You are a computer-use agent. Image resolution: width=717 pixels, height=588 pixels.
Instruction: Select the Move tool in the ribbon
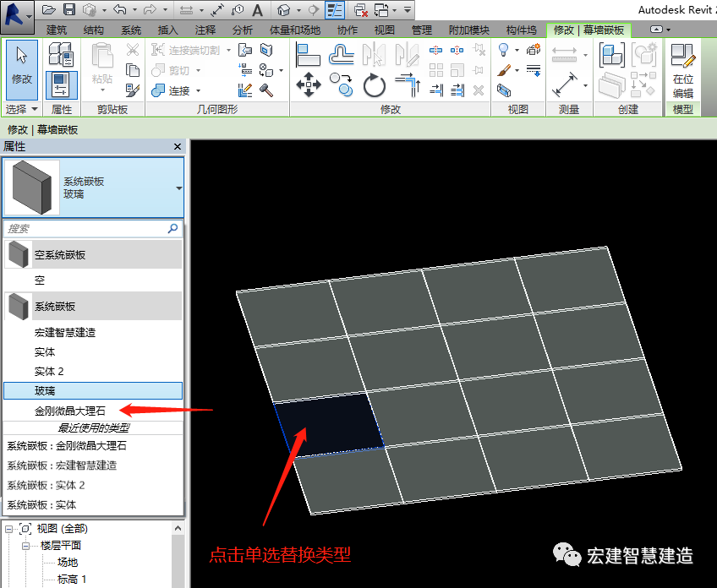pyautogui.click(x=308, y=84)
